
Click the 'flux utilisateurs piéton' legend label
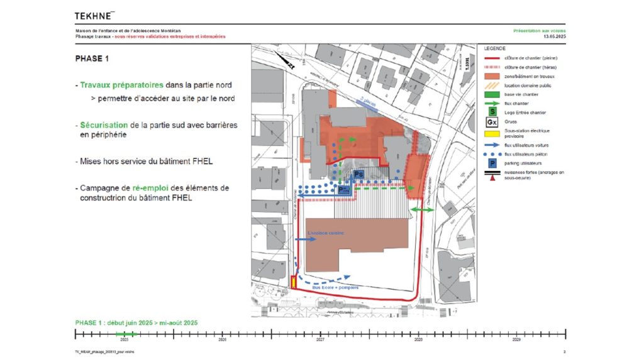pyautogui.click(x=526, y=155)
